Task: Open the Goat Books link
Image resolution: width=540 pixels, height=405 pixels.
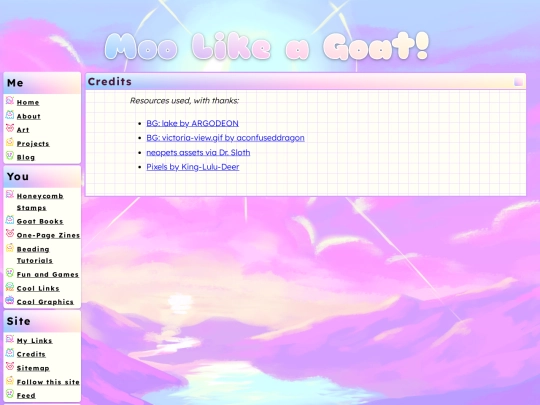Action: tap(40, 221)
